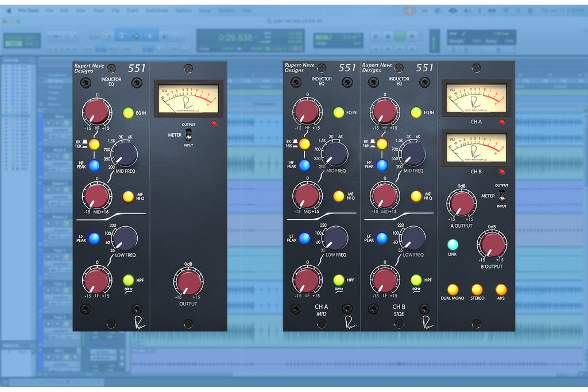
Task: Flip the stereo plugin METER output/input switch
Action: (x=502, y=196)
